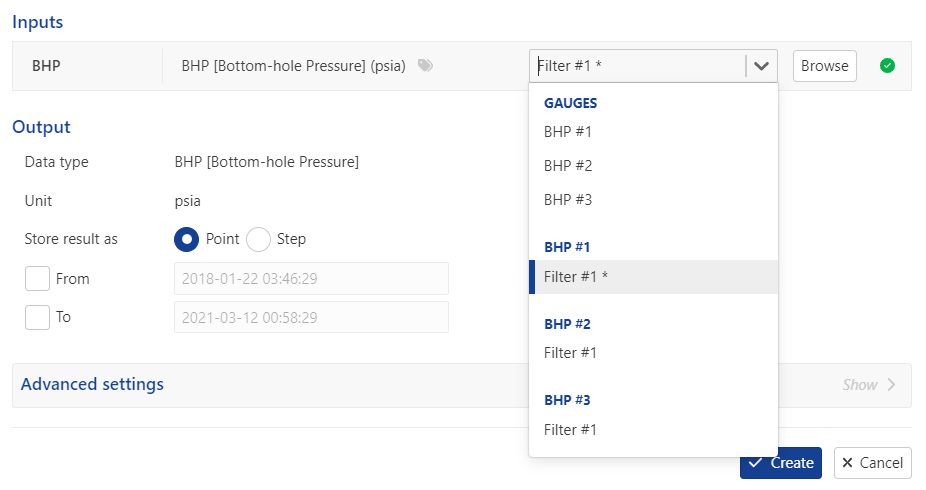926x490 pixels.
Task: Click the green validation checkmark icon
Action: [887, 66]
